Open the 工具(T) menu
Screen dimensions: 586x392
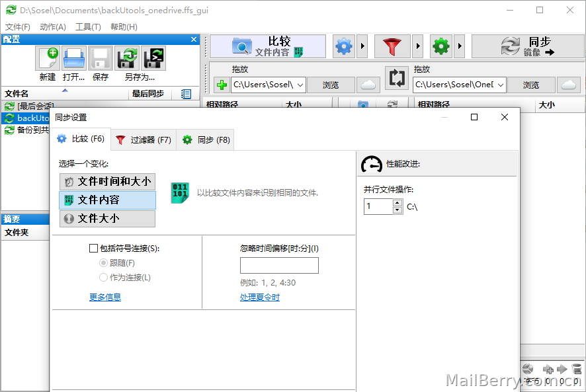click(88, 27)
